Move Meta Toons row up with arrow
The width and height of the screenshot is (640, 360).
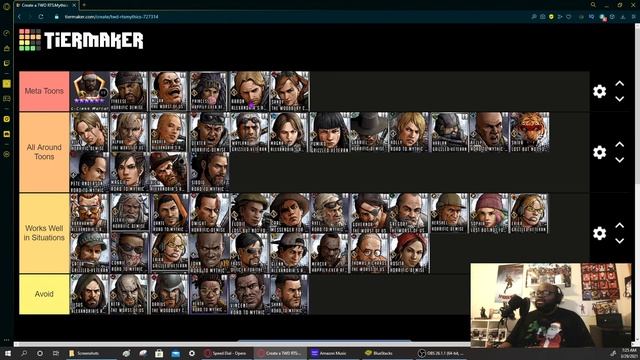coord(620,84)
